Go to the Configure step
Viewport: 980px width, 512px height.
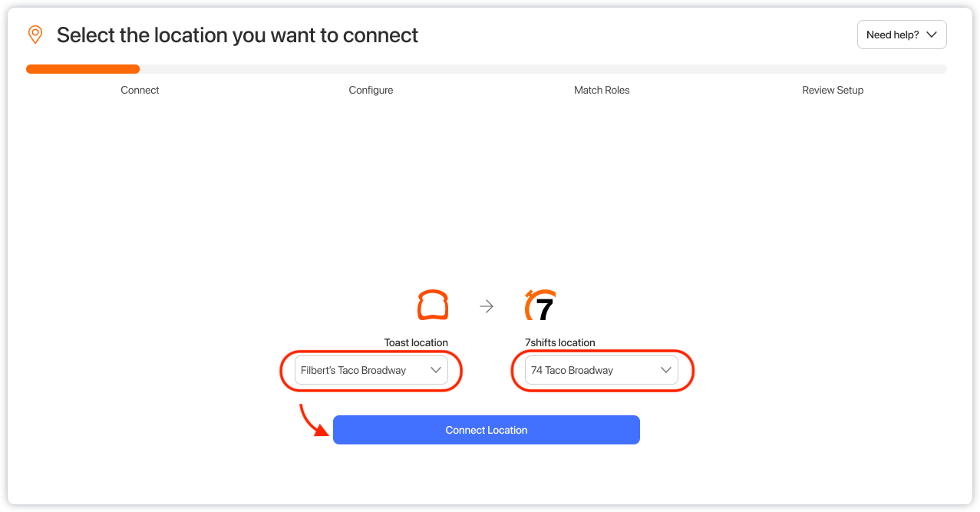coord(371,90)
